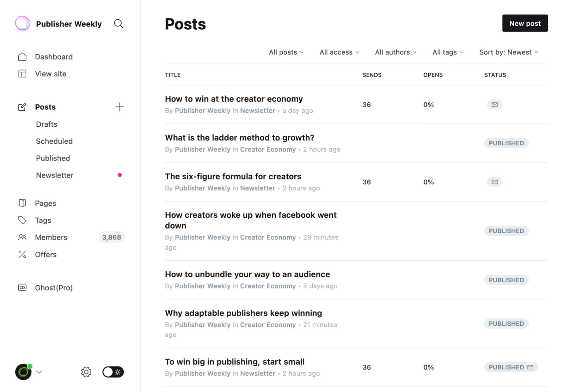Create a post via the plus icon

click(x=120, y=107)
